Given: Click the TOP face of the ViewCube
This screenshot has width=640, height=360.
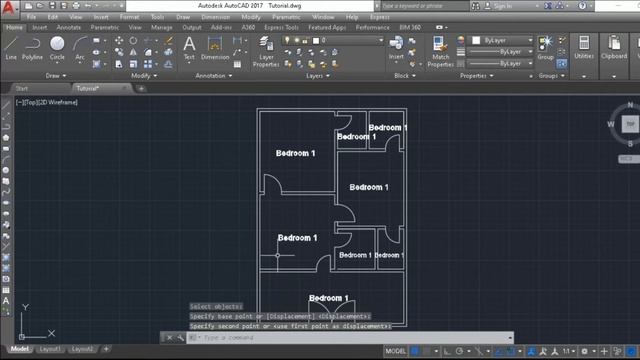Looking at the screenshot, I should [x=630, y=124].
